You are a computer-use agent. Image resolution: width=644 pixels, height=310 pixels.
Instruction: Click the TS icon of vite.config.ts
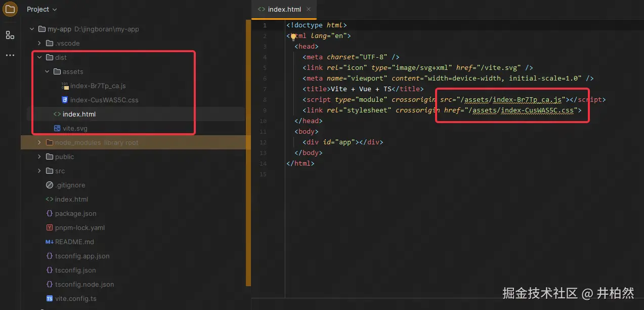[49, 298]
